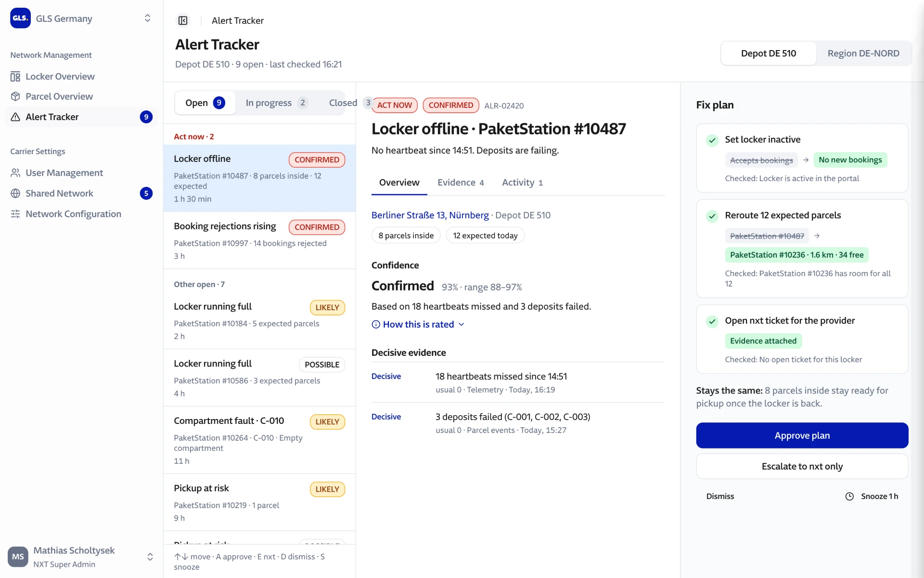The image size is (924, 578).
Task: Open Locker Overview from sidebar
Action: (81, 76)
